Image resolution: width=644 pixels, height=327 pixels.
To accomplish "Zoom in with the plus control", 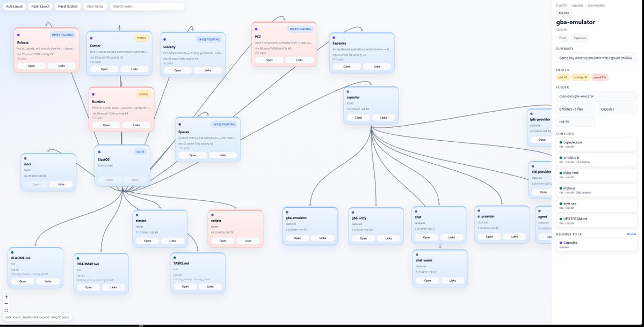I will pyautogui.click(x=6, y=296).
